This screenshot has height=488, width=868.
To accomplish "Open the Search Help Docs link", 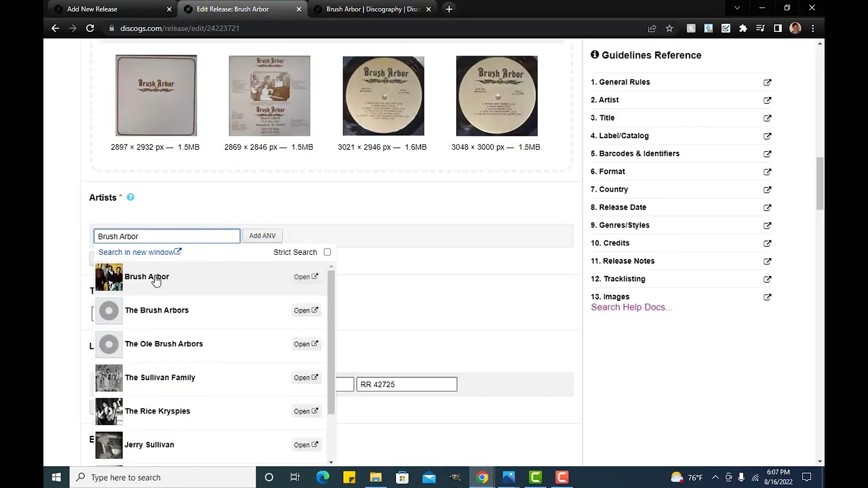I will pos(631,307).
